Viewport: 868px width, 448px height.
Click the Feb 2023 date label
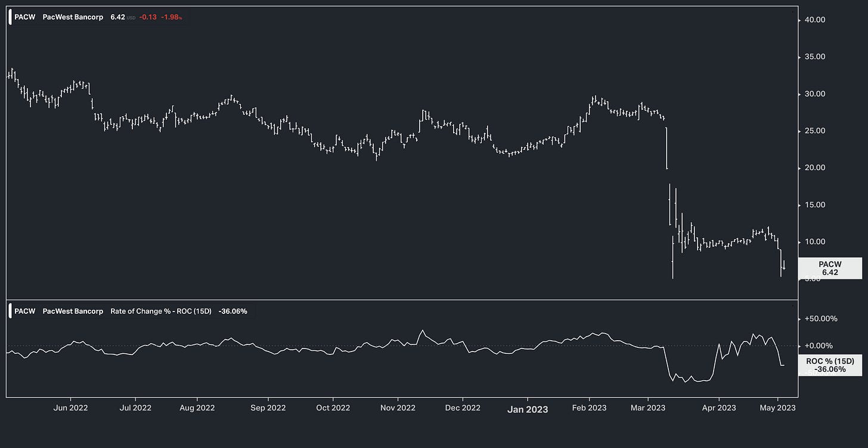coord(590,407)
